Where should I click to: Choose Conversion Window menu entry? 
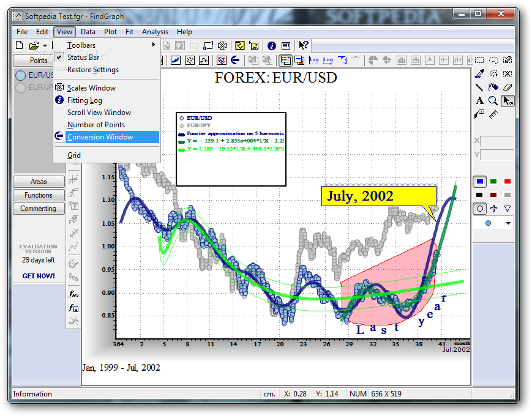pyautogui.click(x=107, y=137)
